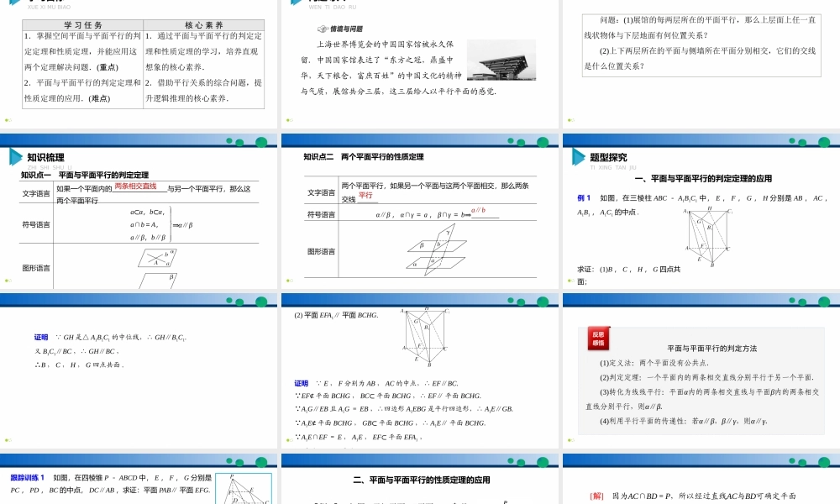Click the red [解] solution label
This screenshot has height=504, width=840.
click(596, 496)
